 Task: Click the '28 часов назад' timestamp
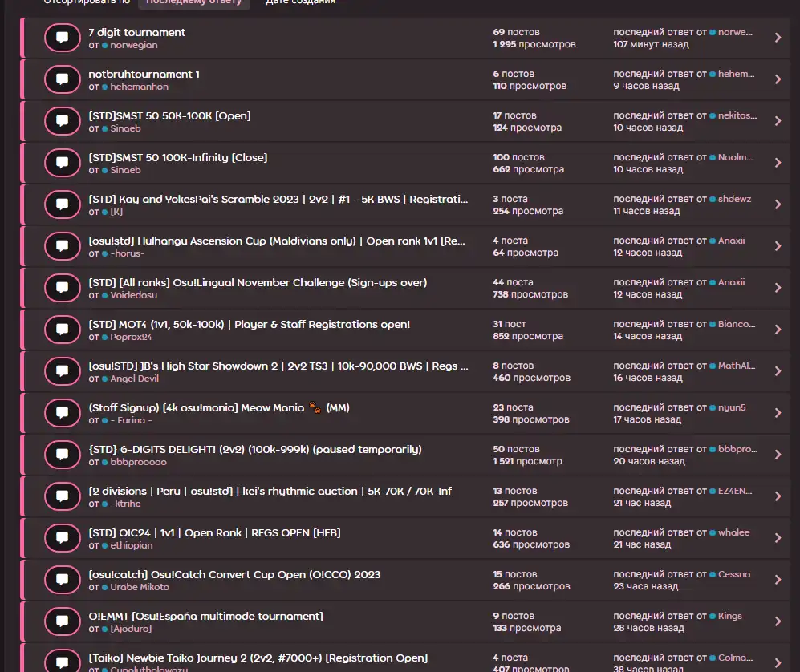tap(648, 628)
